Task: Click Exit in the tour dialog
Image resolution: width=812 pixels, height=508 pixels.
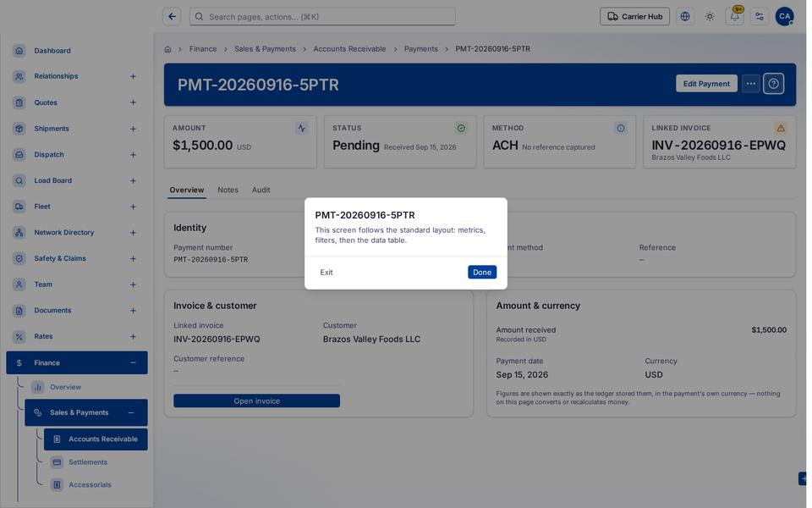Action: point(326,272)
